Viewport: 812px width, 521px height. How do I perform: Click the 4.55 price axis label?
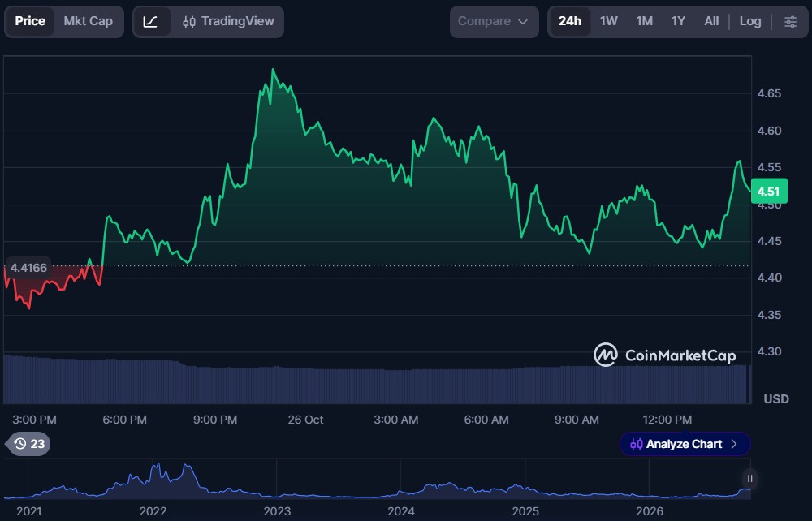(769, 167)
